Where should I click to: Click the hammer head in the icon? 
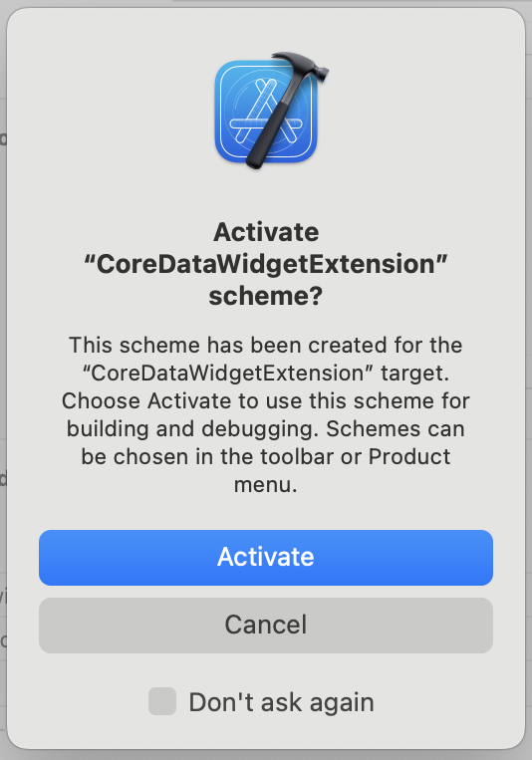[303, 68]
